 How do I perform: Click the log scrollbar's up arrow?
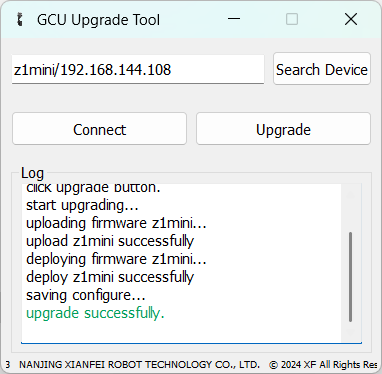click(x=350, y=193)
